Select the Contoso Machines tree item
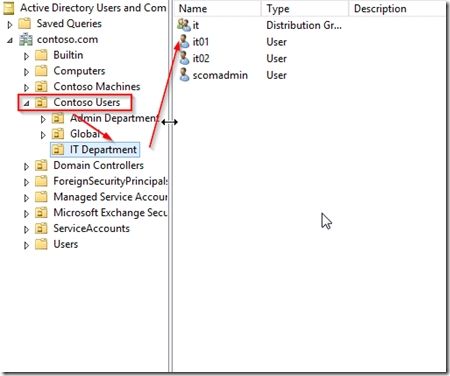This screenshot has width=450, height=376. 97,87
